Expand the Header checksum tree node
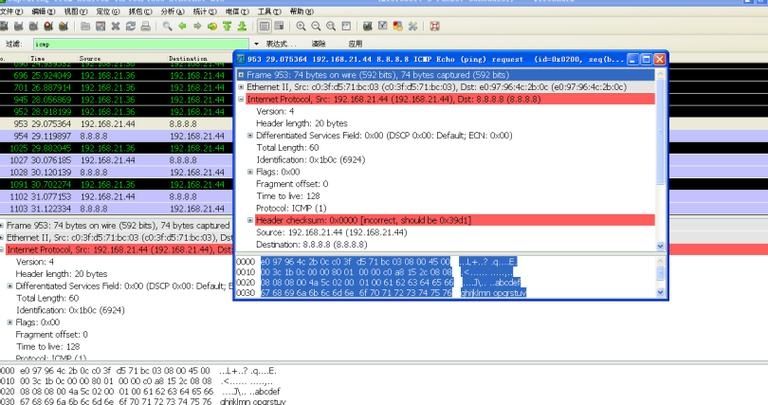The width and height of the screenshot is (768, 405). [250, 220]
